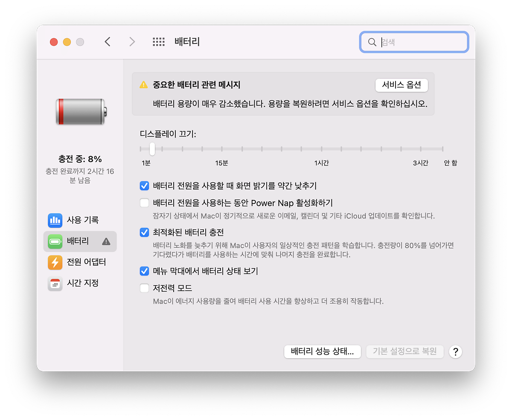Image resolution: width=512 pixels, height=420 pixels.
Task: Switch to 전원 어댑터 section
Action: (80, 262)
